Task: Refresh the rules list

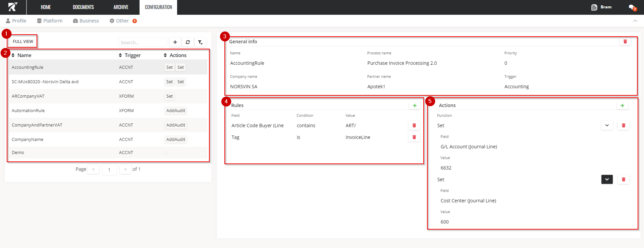Action: point(187,42)
